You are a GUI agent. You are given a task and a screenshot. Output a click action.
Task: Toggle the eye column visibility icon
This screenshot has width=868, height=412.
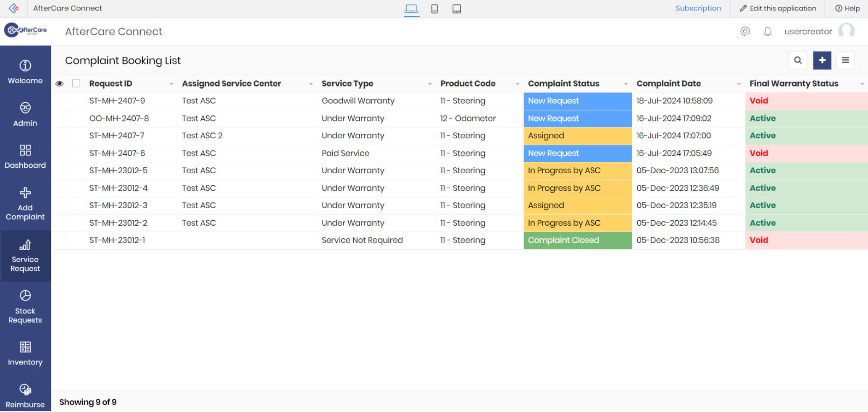[60, 84]
